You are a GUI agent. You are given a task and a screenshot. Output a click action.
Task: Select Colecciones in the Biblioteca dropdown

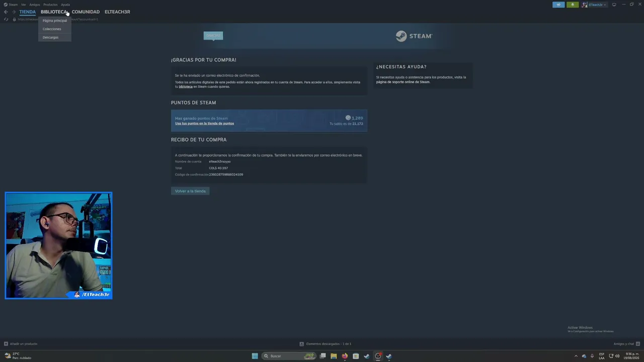tap(55, 29)
